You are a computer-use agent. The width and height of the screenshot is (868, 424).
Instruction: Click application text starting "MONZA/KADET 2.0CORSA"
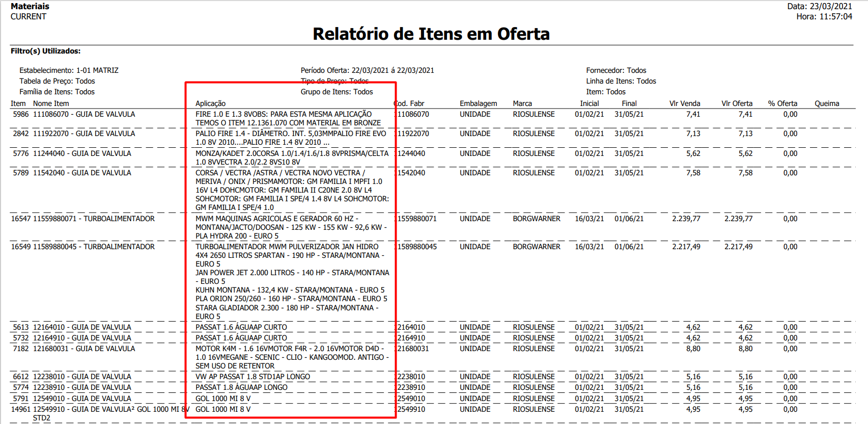pyautogui.click(x=292, y=157)
